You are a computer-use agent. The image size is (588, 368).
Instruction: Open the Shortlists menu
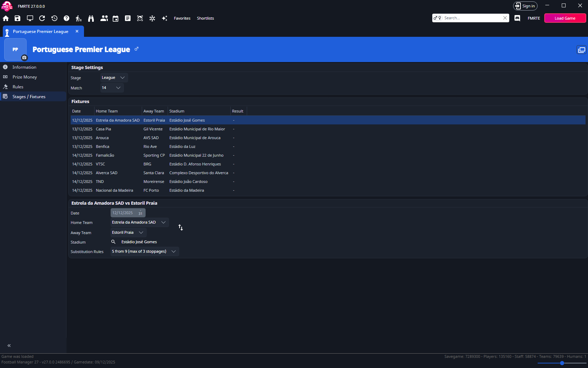[205, 18]
